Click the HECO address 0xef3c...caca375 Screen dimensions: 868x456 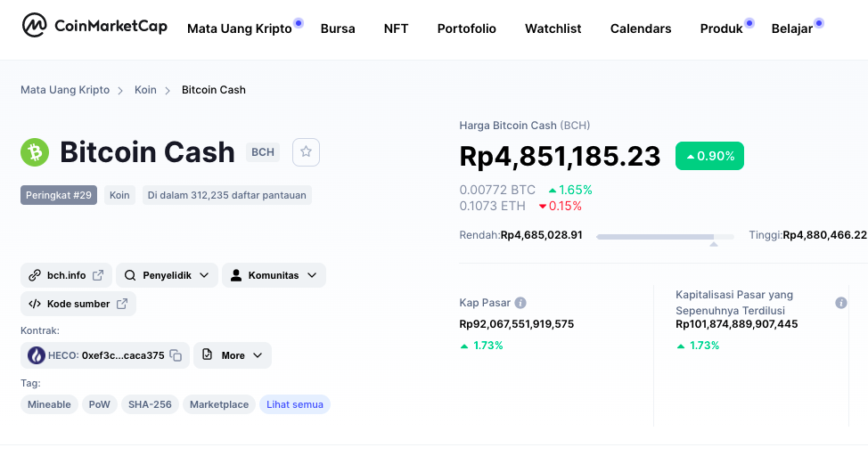[x=123, y=355]
